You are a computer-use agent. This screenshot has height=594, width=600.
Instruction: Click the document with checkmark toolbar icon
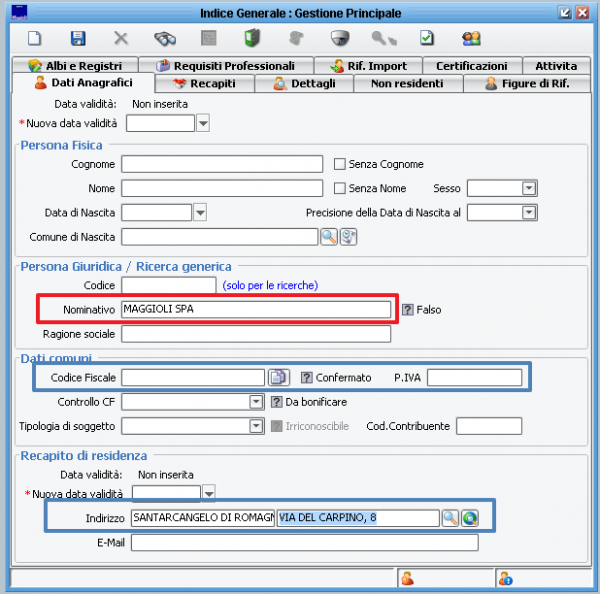point(427,38)
